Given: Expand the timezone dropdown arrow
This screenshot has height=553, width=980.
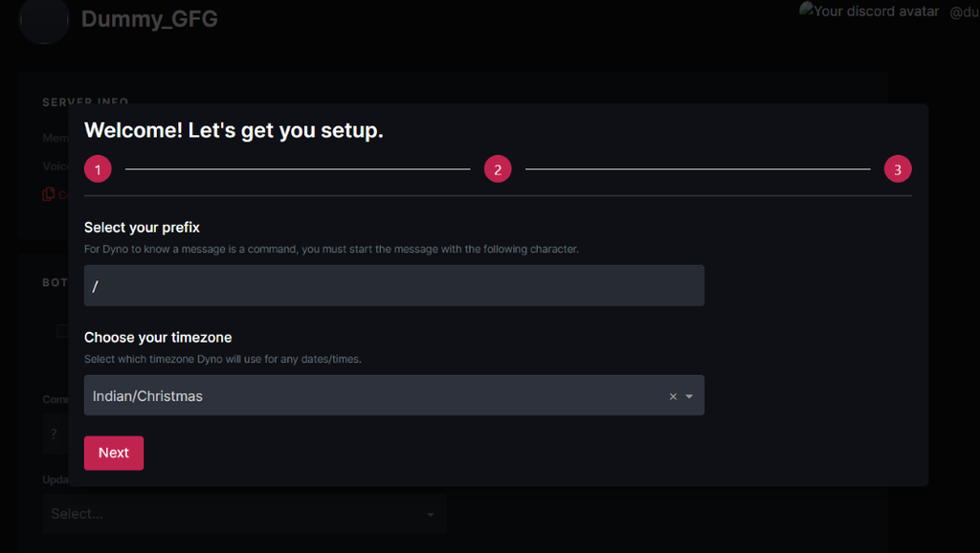Looking at the screenshot, I should [x=689, y=396].
